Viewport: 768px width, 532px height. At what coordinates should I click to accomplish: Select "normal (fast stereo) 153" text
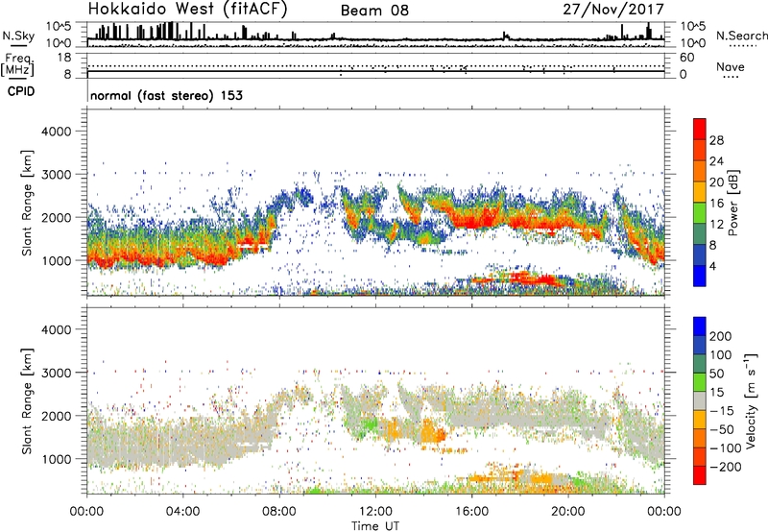pos(166,95)
